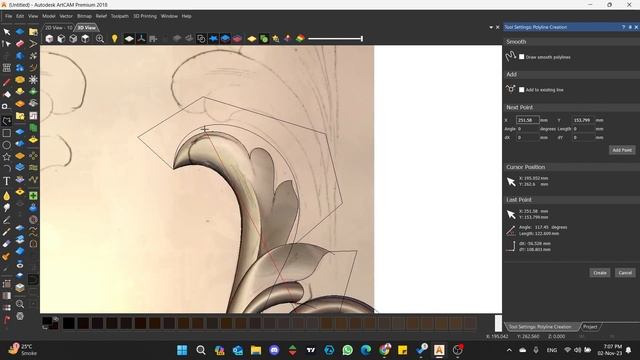Switch to the 3D View tab
The height and width of the screenshot is (360, 640).
87,28
